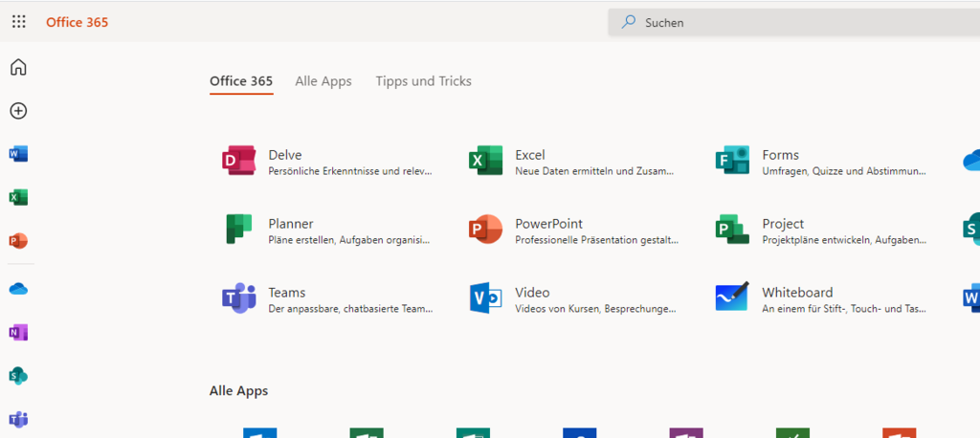Click the Delve app icon
Screen dimensions: 980x438
click(x=238, y=161)
